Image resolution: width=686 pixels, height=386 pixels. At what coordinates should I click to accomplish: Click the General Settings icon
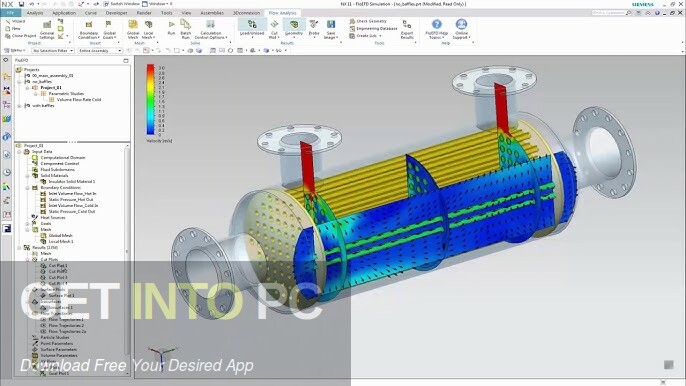pyautogui.click(x=47, y=25)
